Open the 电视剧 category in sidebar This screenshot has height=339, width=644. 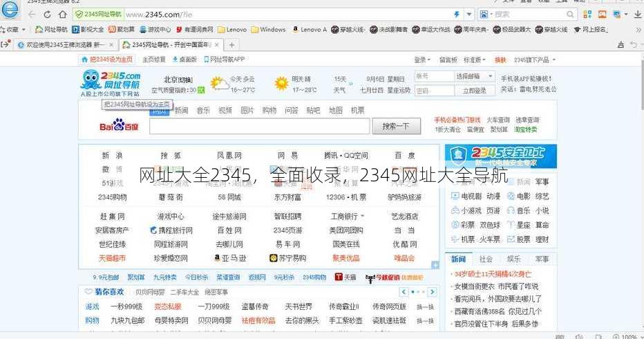[x=466, y=196]
